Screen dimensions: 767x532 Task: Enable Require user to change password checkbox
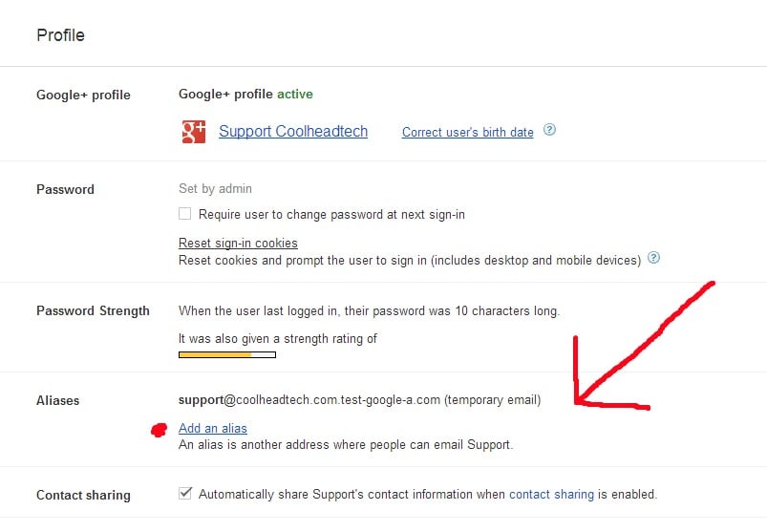coord(185,214)
